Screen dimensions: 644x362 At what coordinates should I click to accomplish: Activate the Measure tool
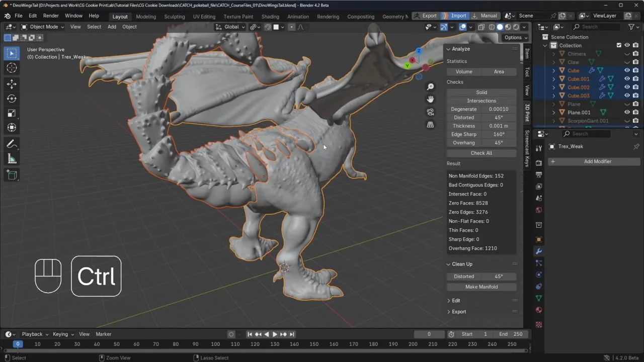click(x=12, y=159)
